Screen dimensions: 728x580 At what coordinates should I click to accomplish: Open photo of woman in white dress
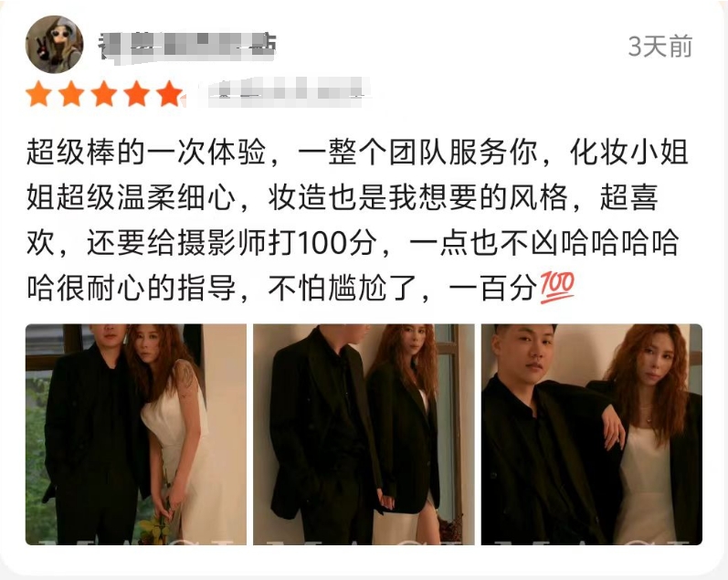click(136, 434)
